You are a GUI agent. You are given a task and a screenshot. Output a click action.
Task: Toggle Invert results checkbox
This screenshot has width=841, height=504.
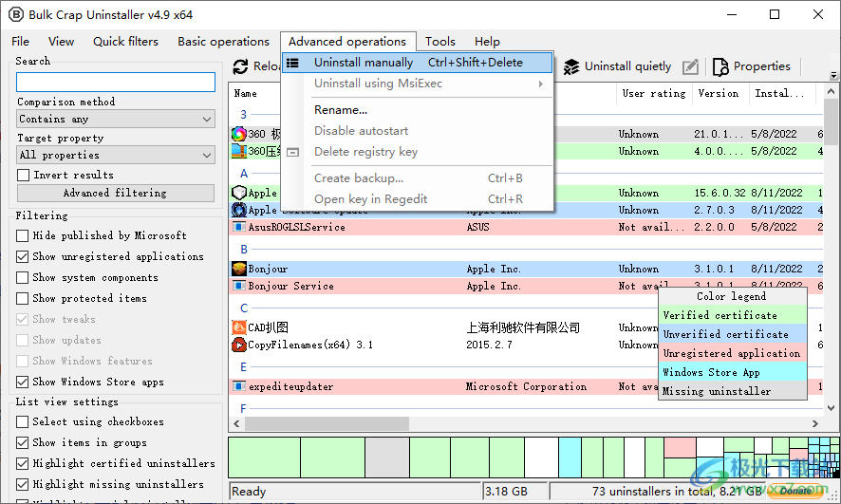point(23,176)
